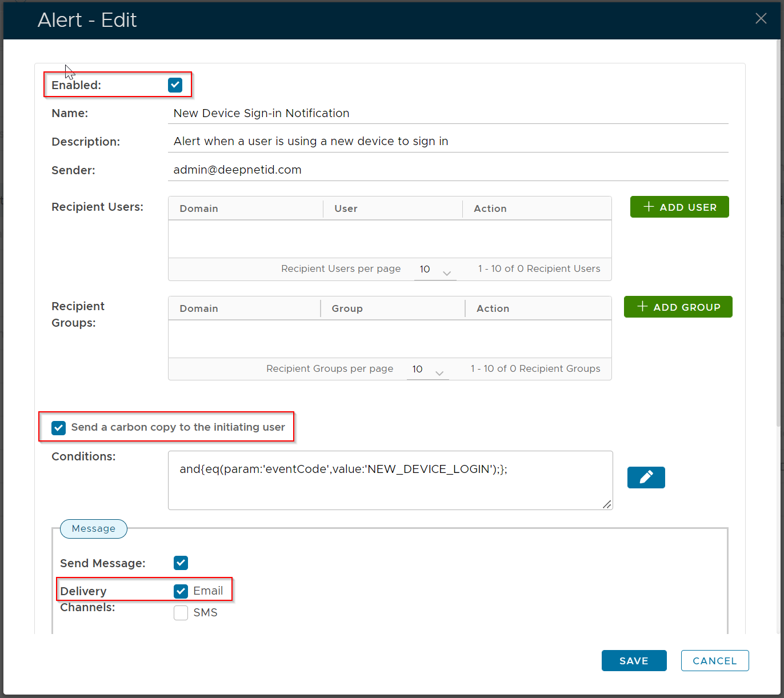The image size is (784, 698).
Task: Sort recipient users by Domain column
Action: [x=199, y=209]
